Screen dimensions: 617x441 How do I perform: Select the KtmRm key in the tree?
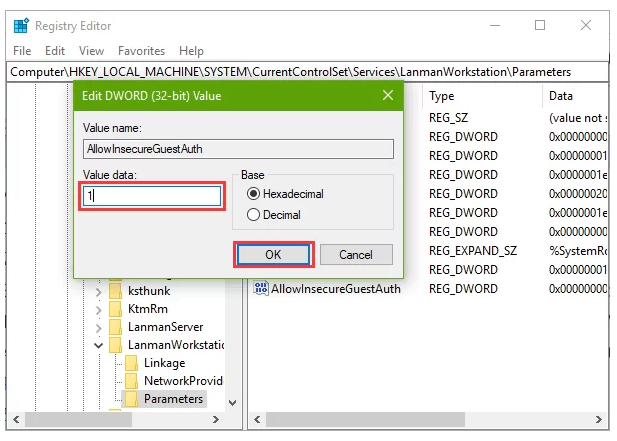(148, 309)
